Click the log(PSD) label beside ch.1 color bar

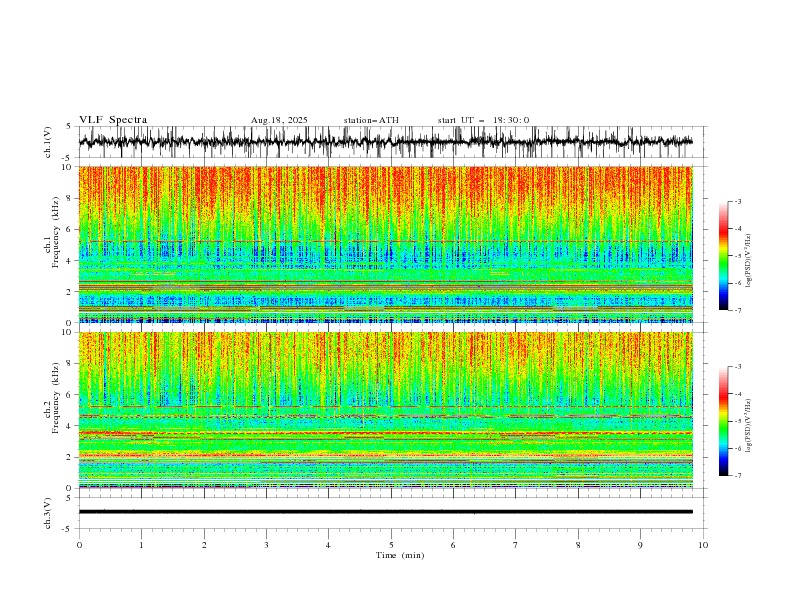pos(749,261)
